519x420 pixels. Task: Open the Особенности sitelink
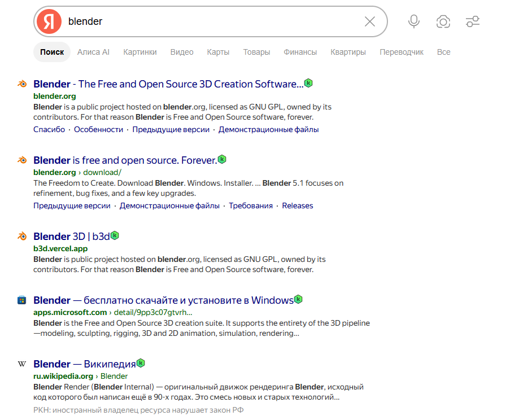click(x=98, y=129)
